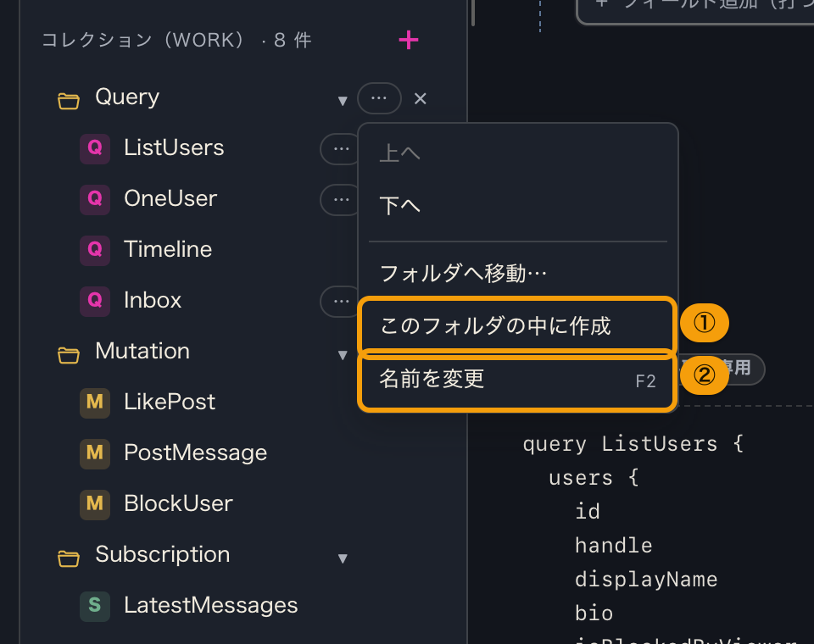Open the Inbox query
The width and height of the screenshot is (814, 644).
pos(153,301)
